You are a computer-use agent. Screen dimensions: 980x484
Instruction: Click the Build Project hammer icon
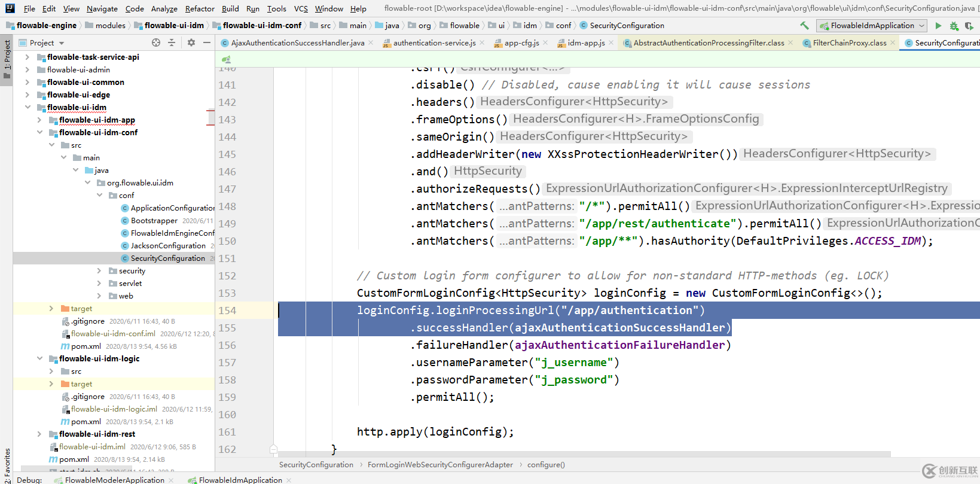click(x=804, y=26)
